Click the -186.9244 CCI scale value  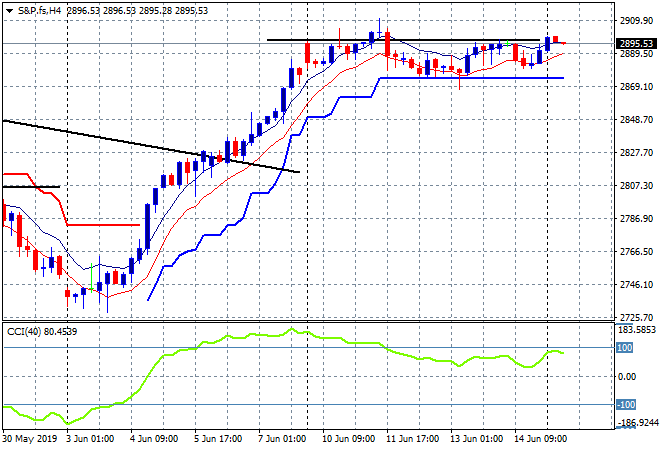point(636,423)
